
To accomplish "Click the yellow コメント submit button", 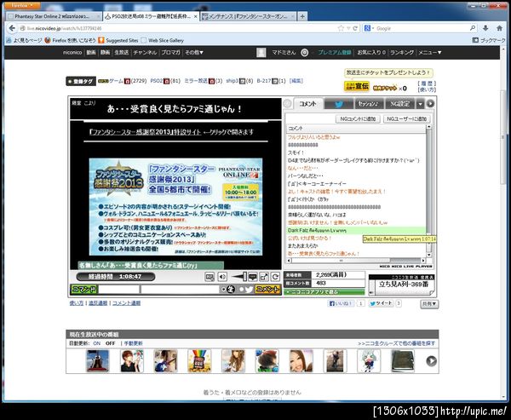I will coord(268,289).
